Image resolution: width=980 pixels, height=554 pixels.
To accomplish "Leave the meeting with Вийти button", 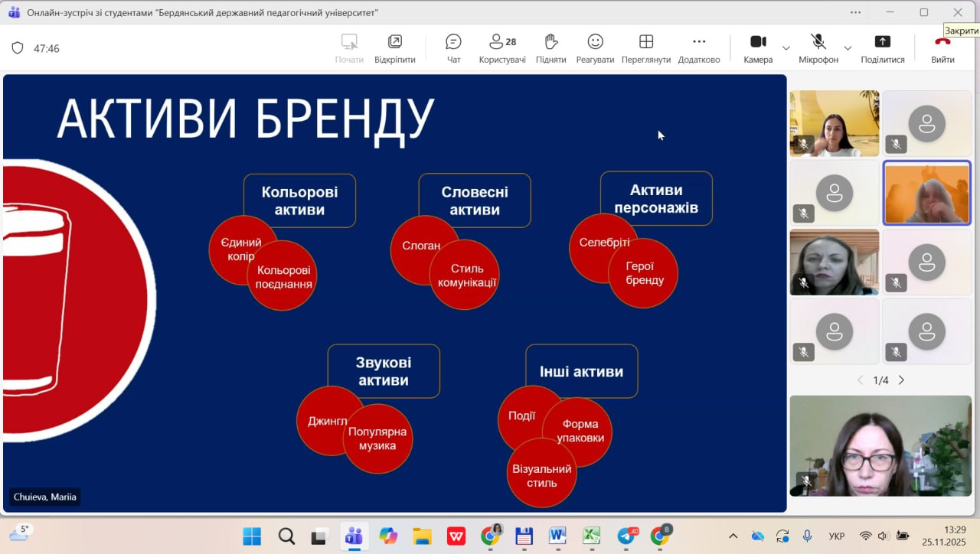I will pyautogui.click(x=942, y=48).
